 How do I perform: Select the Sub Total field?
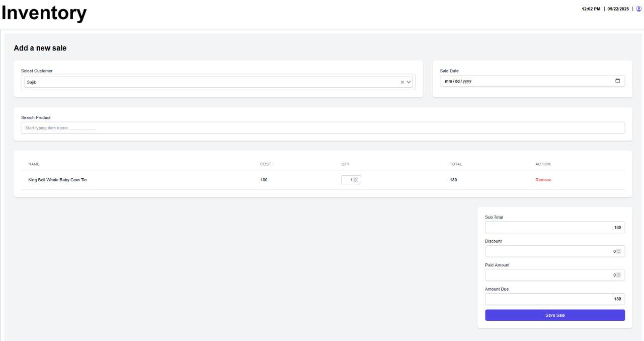[x=554, y=228]
